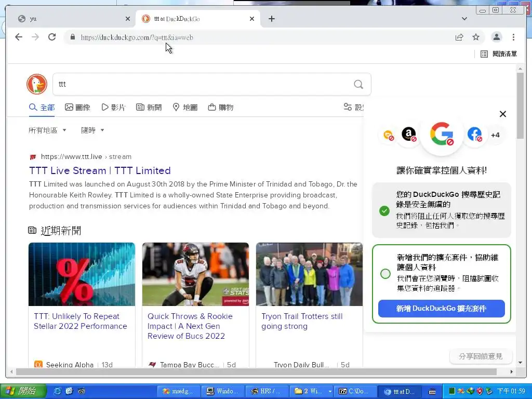Click the browser forward arrow
Screen dimensions: 532x399
click(x=35, y=37)
